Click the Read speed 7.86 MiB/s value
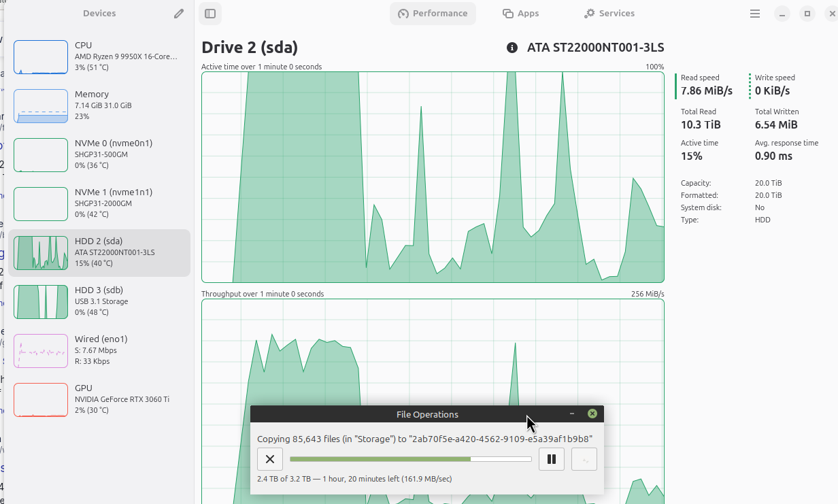 tap(707, 90)
